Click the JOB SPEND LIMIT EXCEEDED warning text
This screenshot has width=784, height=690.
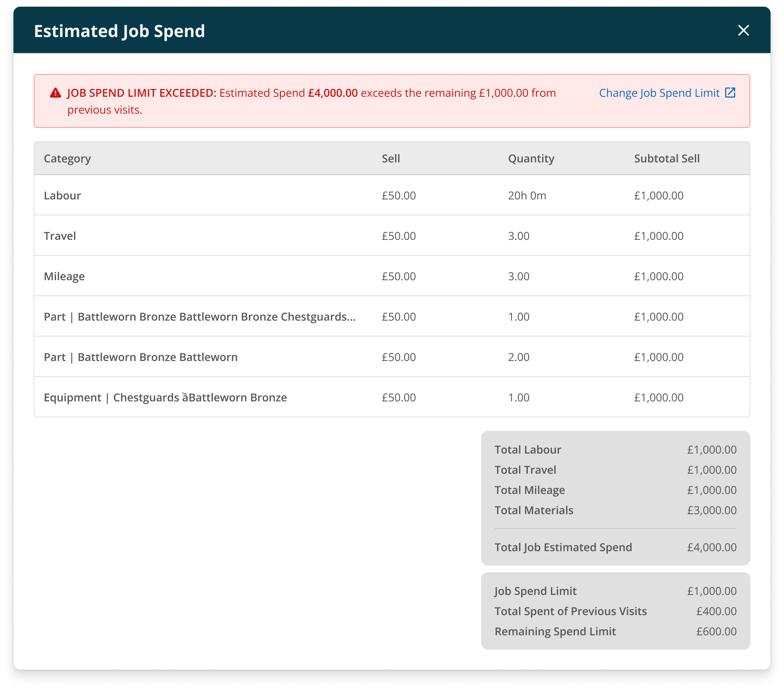[142, 93]
